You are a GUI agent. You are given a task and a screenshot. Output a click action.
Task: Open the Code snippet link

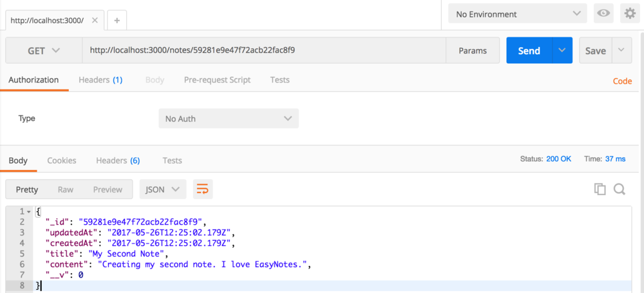pos(622,81)
